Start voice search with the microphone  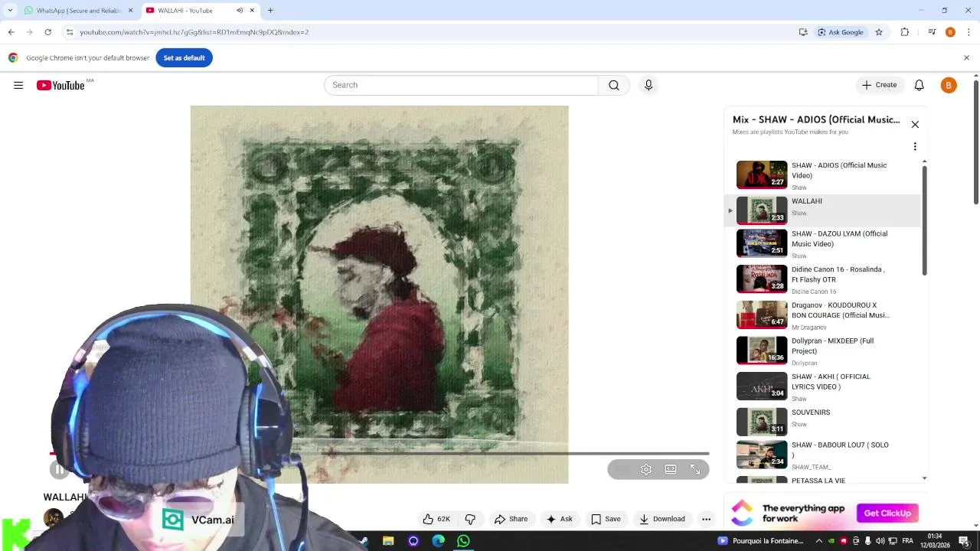[648, 85]
